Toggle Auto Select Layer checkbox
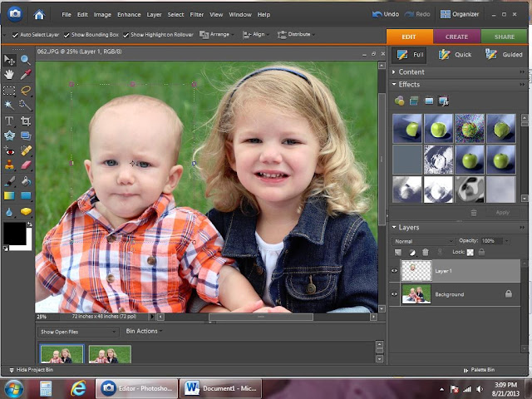 coord(16,35)
